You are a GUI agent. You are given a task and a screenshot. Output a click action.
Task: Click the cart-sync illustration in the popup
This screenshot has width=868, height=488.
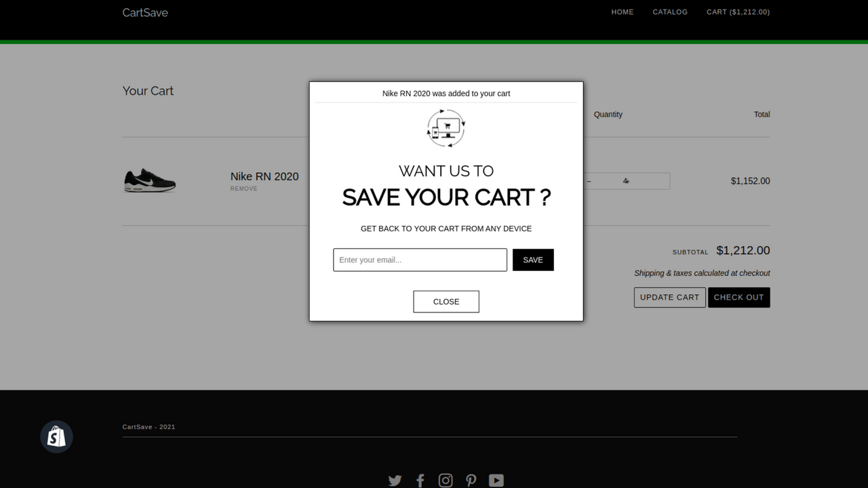click(446, 128)
